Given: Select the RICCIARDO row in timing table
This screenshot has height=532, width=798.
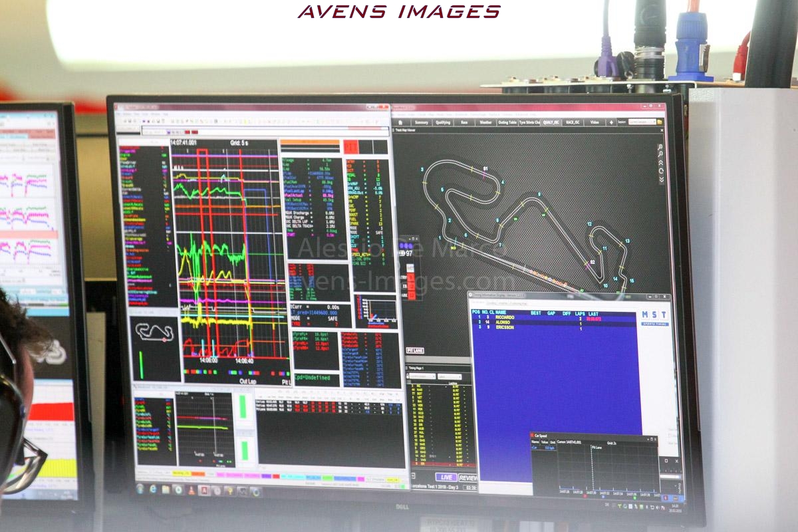Looking at the screenshot, I should pyautogui.click(x=553, y=319).
